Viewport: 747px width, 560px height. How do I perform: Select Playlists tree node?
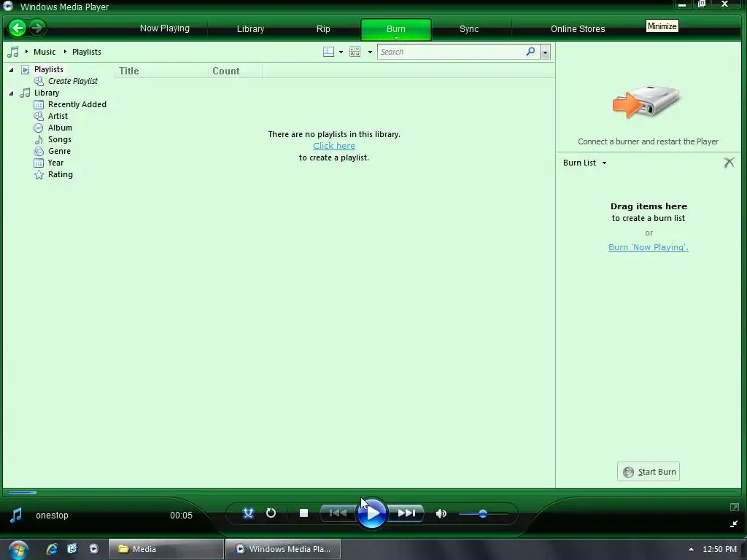click(x=48, y=69)
